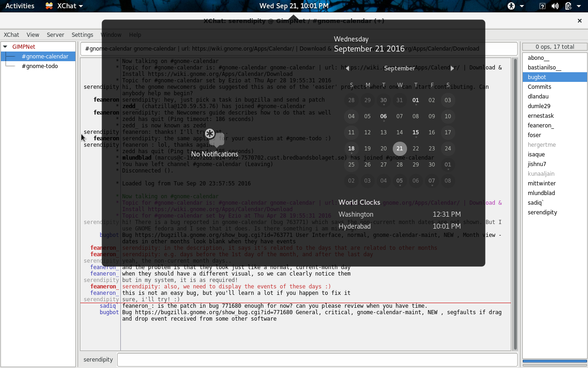Image resolution: width=588 pixels, height=368 pixels.
Task: Select day 21 in the calendar
Action: 400,149
